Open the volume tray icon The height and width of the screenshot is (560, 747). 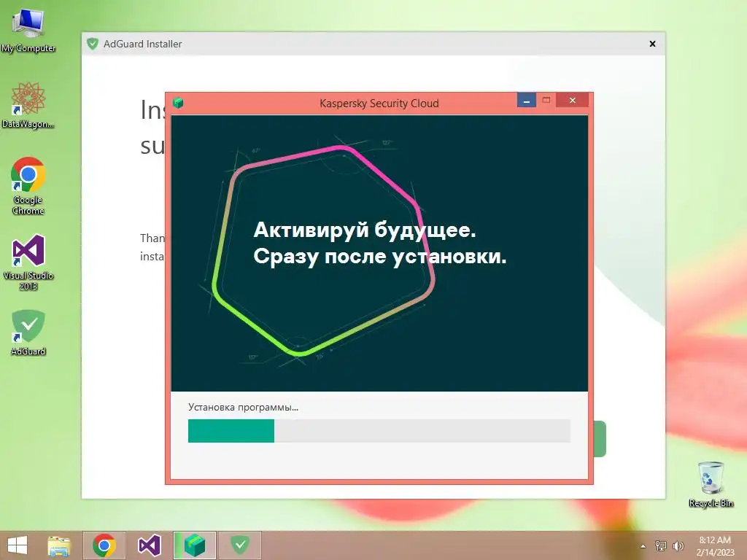coord(678,545)
